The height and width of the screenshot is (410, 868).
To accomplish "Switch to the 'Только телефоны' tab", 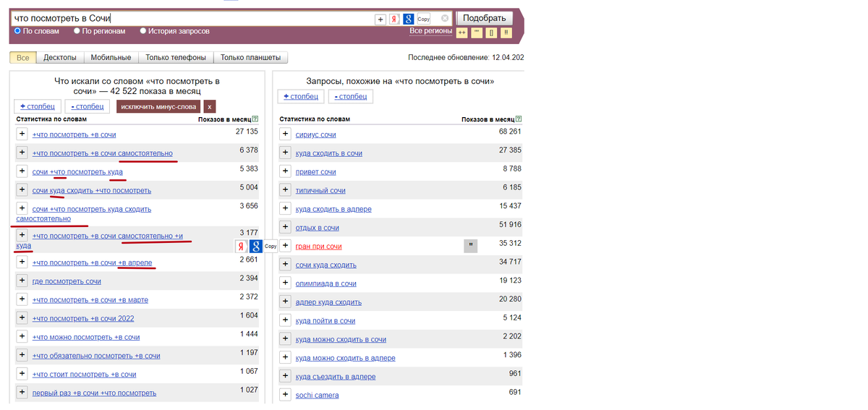I will pyautogui.click(x=176, y=57).
